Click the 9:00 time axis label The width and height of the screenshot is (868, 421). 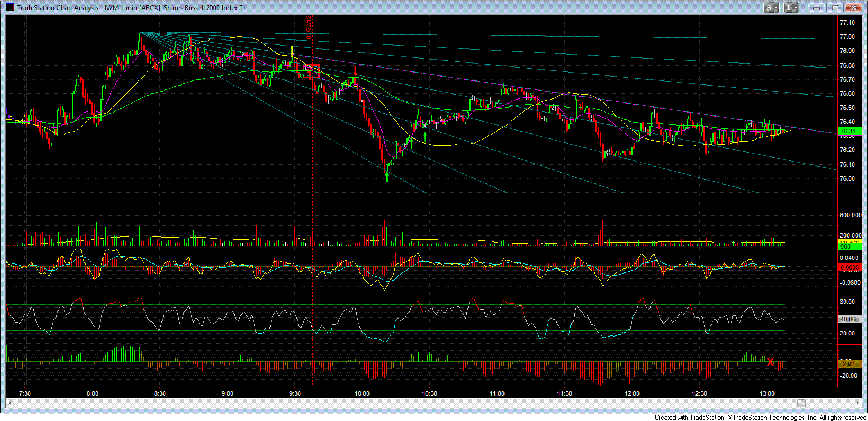[227, 393]
